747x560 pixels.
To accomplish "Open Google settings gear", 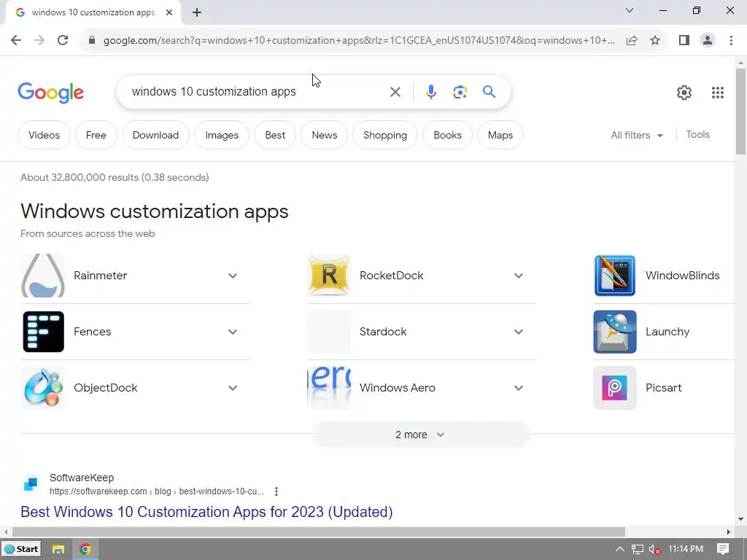I will [x=684, y=93].
